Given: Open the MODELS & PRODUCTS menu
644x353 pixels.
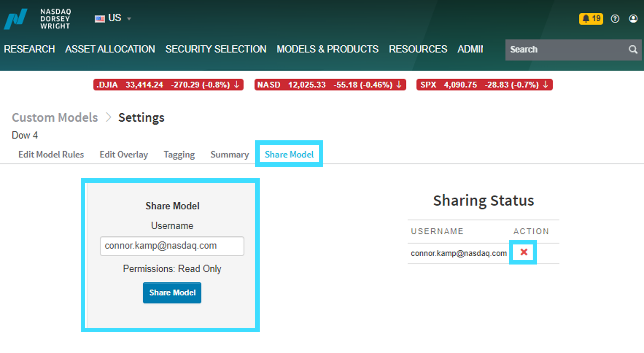Looking at the screenshot, I should [x=327, y=49].
